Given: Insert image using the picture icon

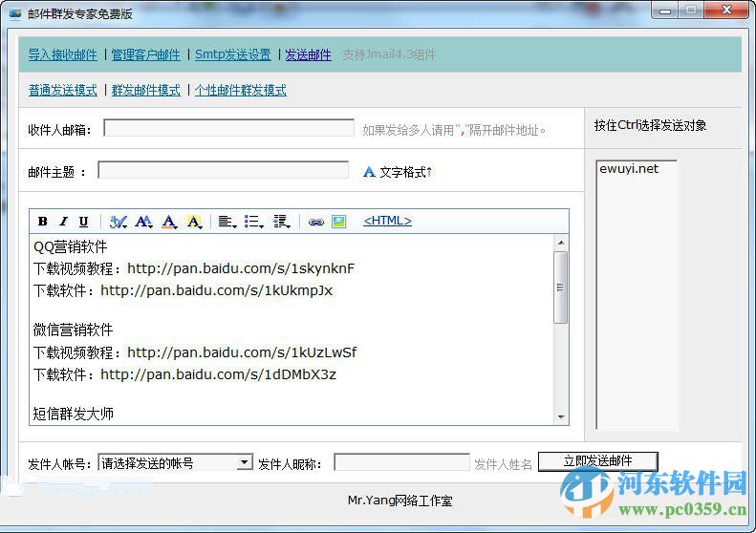Looking at the screenshot, I should pos(339,222).
